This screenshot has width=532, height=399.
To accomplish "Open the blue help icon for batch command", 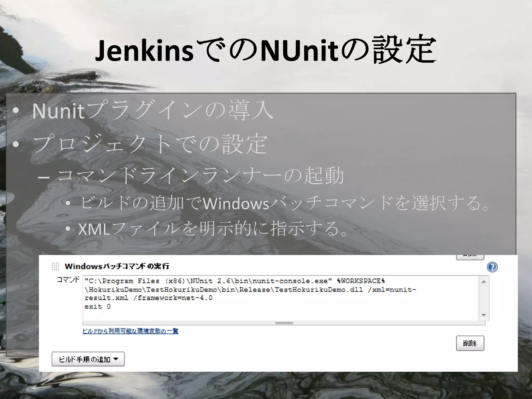I will tap(492, 267).
